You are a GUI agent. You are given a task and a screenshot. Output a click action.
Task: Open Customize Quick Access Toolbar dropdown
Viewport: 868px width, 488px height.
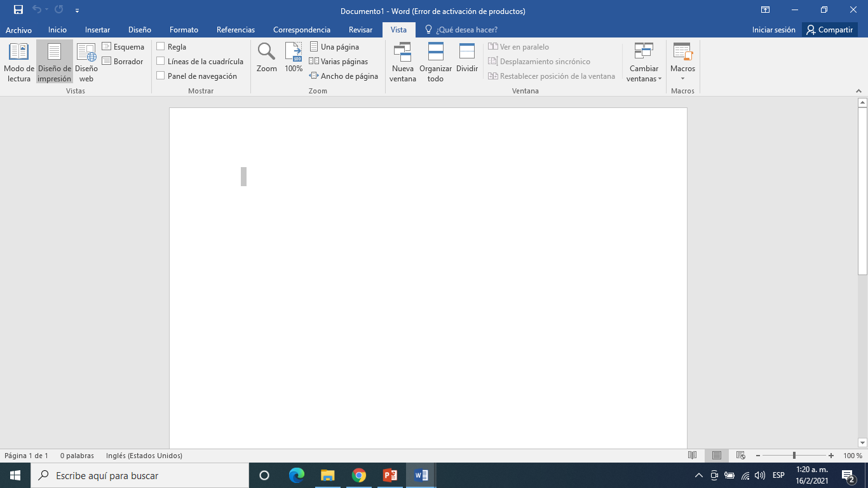[77, 10]
